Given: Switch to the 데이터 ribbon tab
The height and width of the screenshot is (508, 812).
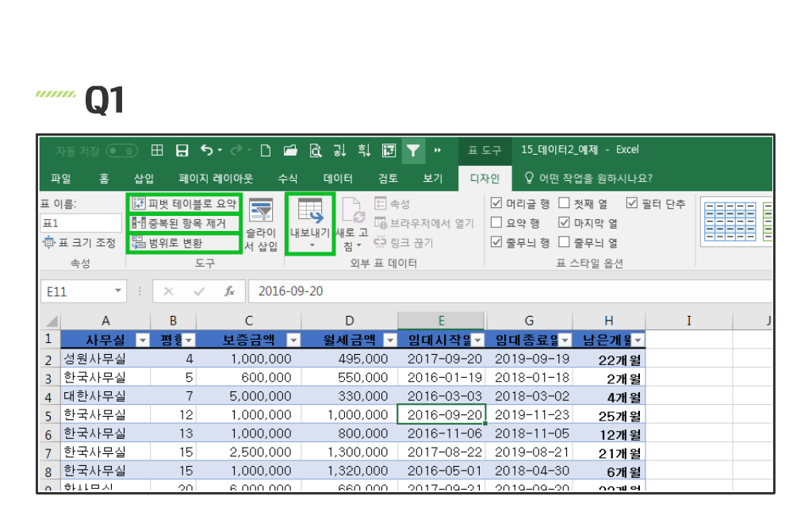Looking at the screenshot, I should [x=339, y=179].
